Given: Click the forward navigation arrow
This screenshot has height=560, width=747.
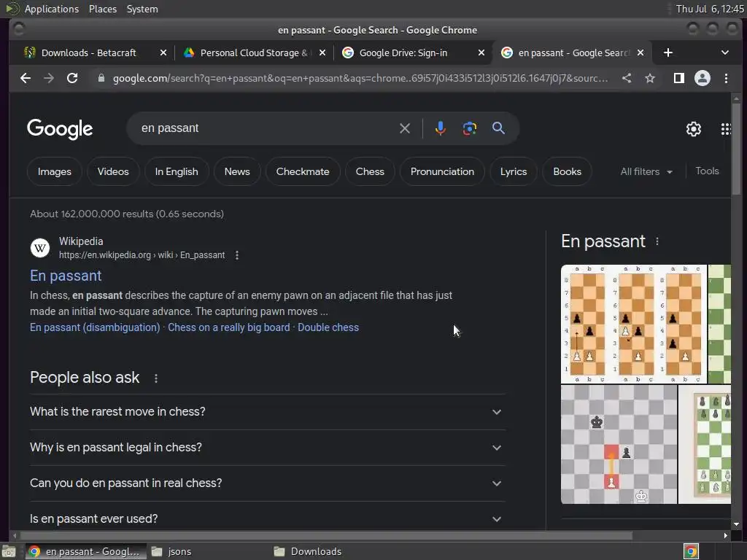Looking at the screenshot, I should coord(49,78).
